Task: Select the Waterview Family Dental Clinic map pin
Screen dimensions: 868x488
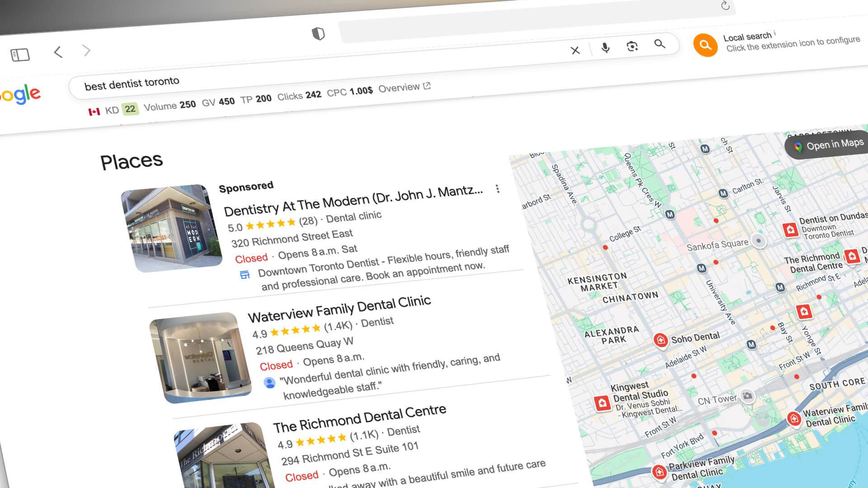Action: (794, 419)
